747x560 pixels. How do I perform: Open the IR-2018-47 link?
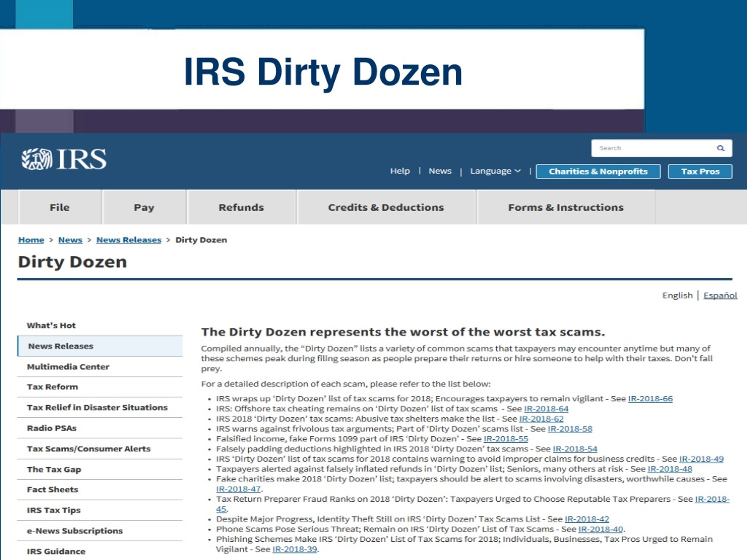click(238, 489)
